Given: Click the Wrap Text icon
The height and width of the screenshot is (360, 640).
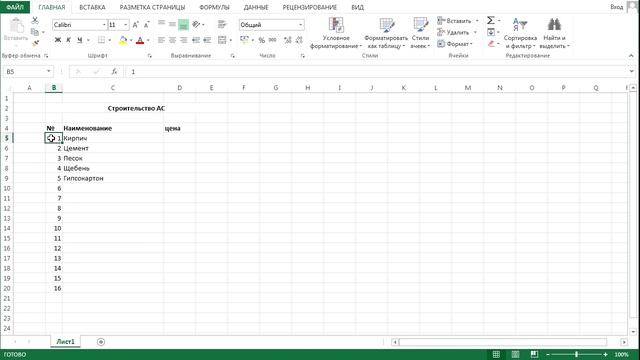Looking at the screenshot, I should [222, 24].
